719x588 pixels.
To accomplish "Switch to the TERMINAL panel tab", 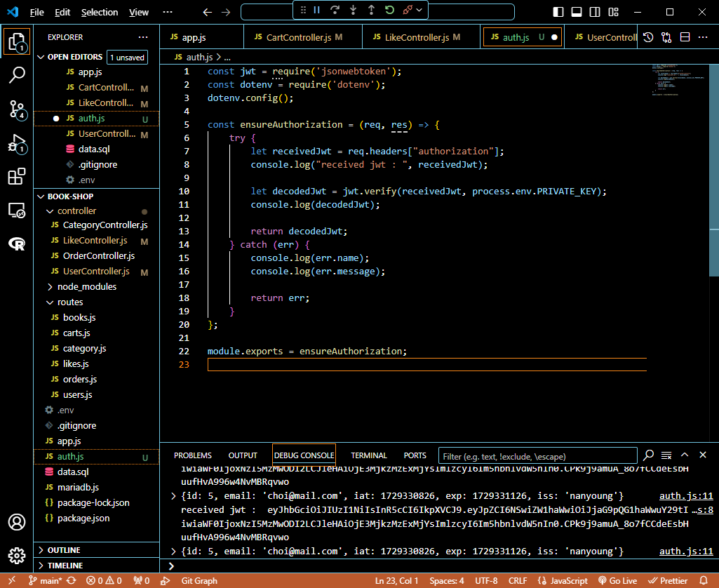I will point(369,455).
